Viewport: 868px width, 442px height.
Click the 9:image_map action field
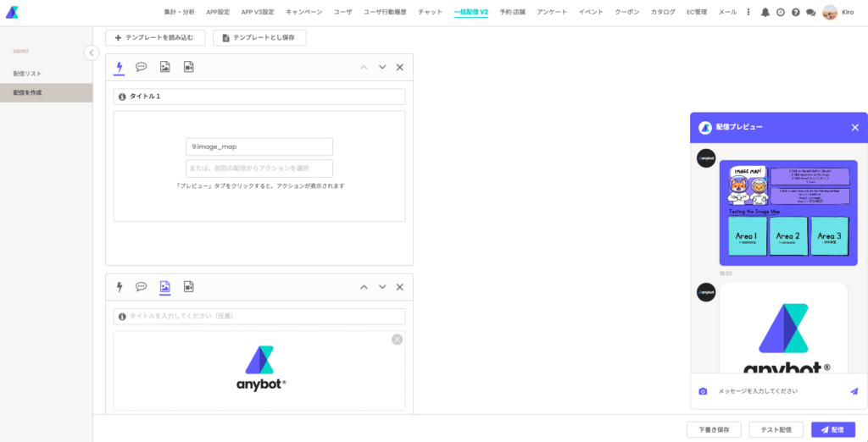259,146
